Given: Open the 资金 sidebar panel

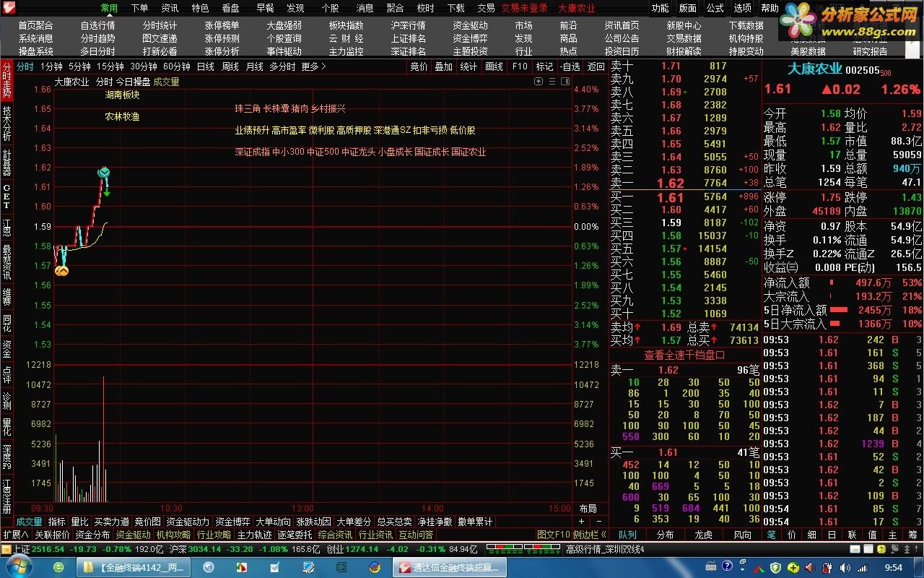Looking at the screenshot, I should (6, 349).
